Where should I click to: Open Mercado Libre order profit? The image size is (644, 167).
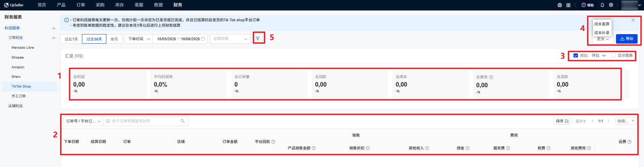tap(23, 48)
